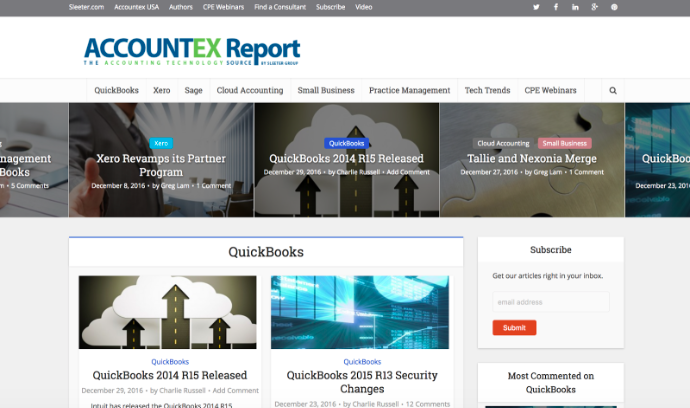Viewport: 690px width, 408px height.
Task: Open the Google Plus social icon
Action: pyautogui.click(x=595, y=7)
